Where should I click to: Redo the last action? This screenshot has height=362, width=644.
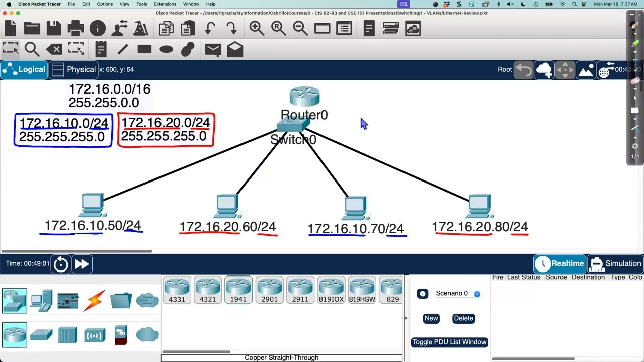[x=231, y=29]
